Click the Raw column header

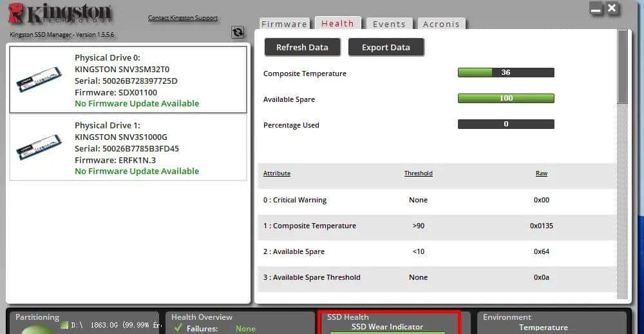542,173
